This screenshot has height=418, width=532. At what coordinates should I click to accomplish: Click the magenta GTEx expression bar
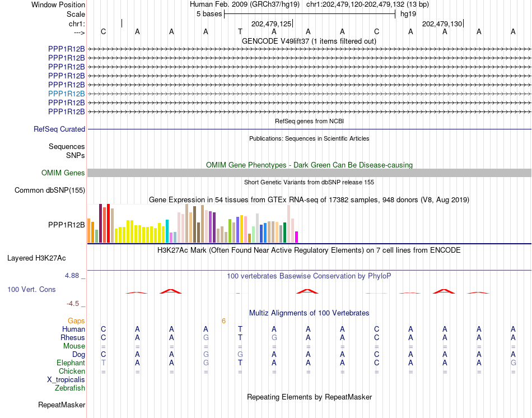297,237
